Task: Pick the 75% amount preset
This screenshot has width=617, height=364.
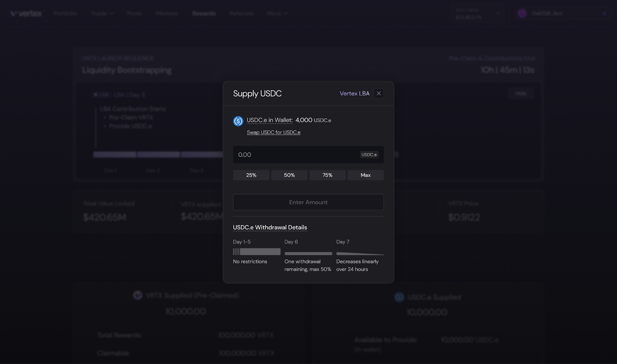Action: click(x=327, y=175)
